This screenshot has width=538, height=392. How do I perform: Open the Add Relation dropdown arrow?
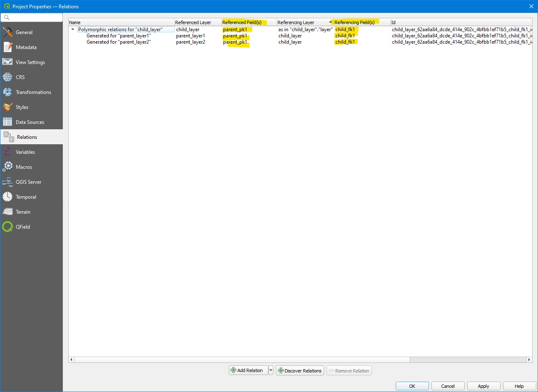click(270, 370)
